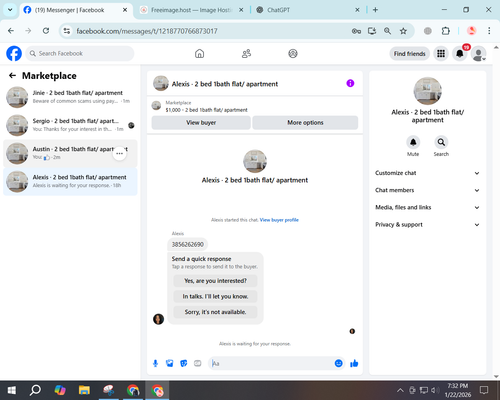Open the Facebook Home icon
Image resolution: width=500 pixels, height=400 pixels.
(199, 53)
